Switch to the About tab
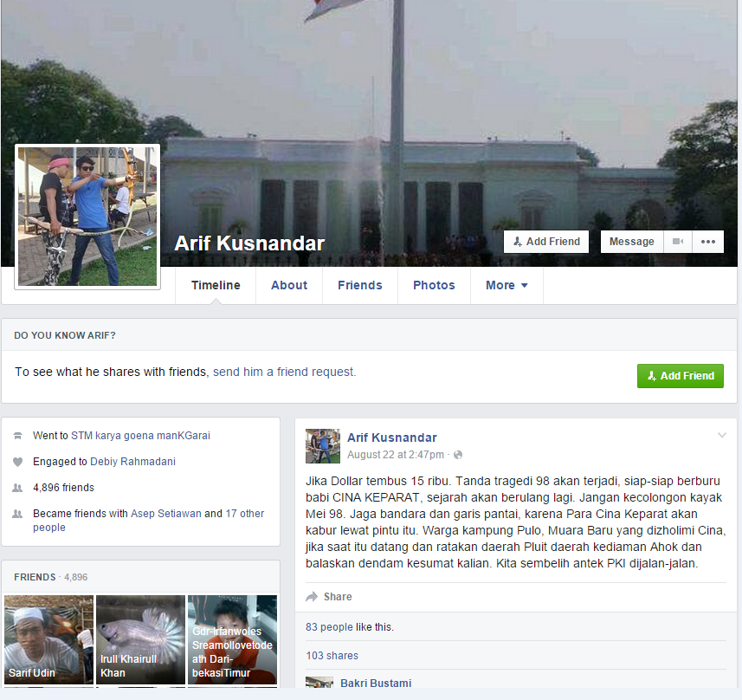Viewport: 742px width, 700px height. click(x=289, y=285)
